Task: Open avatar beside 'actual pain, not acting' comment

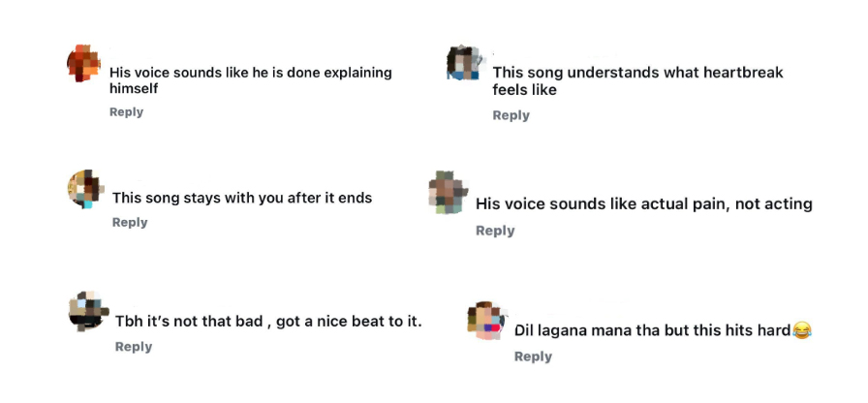Action: (448, 191)
